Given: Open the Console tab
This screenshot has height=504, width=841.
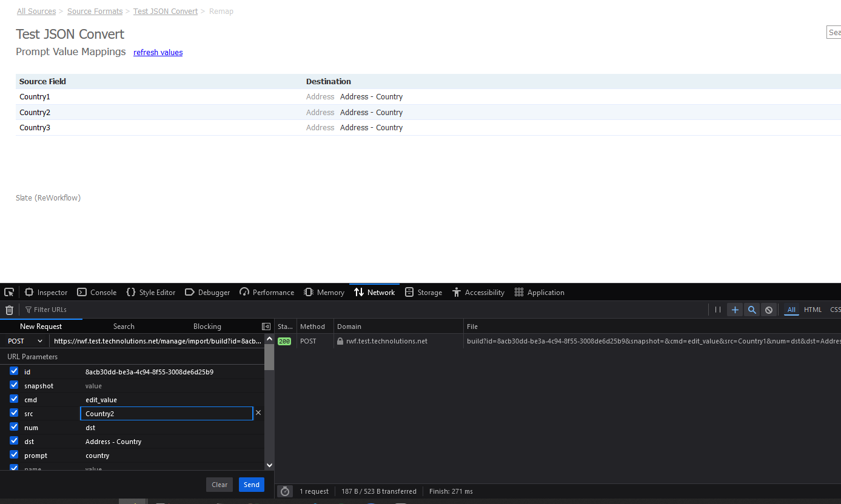Looking at the screenshot, I should tap(97, 292).
